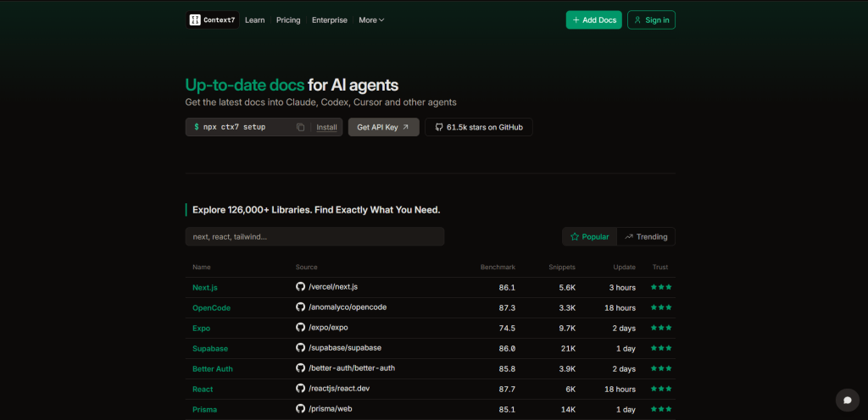The height and width of the screenshot is (420, 868).
Task: Open the Next.js library
Action: [204, 287]
